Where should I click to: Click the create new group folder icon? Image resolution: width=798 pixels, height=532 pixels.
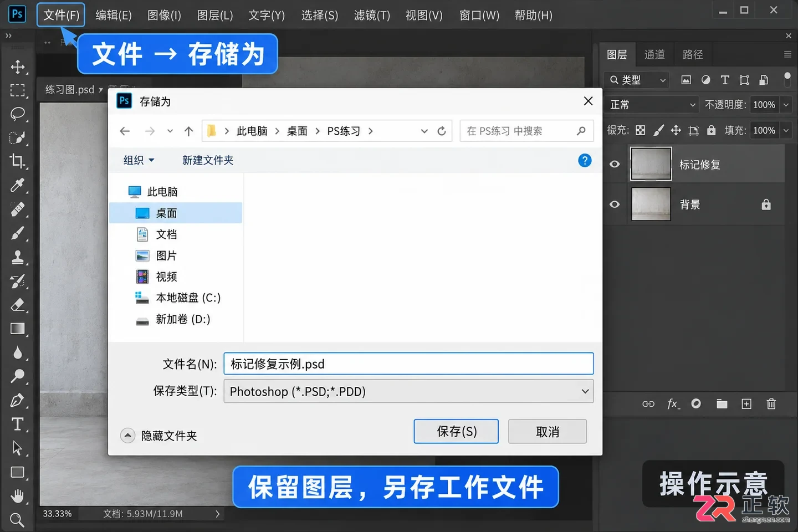[x=722, y=404]
